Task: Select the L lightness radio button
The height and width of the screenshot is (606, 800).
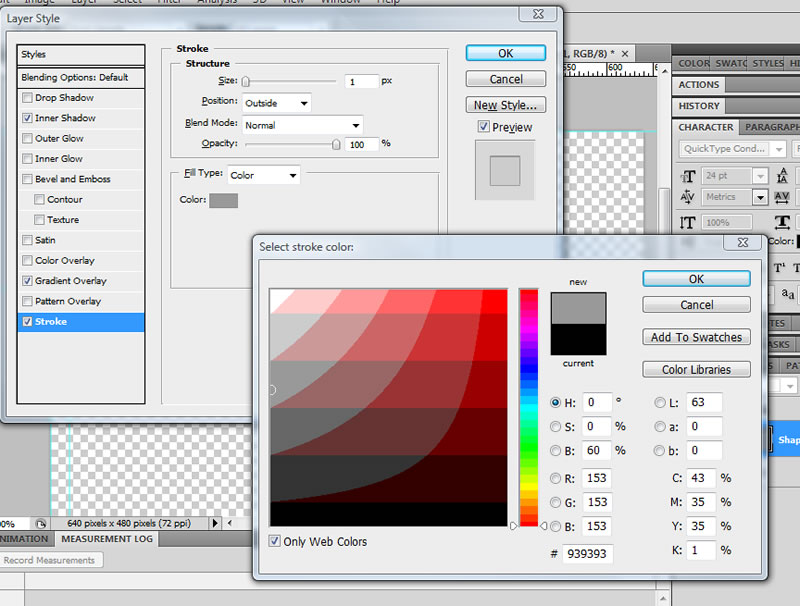Action: point(660,402)
